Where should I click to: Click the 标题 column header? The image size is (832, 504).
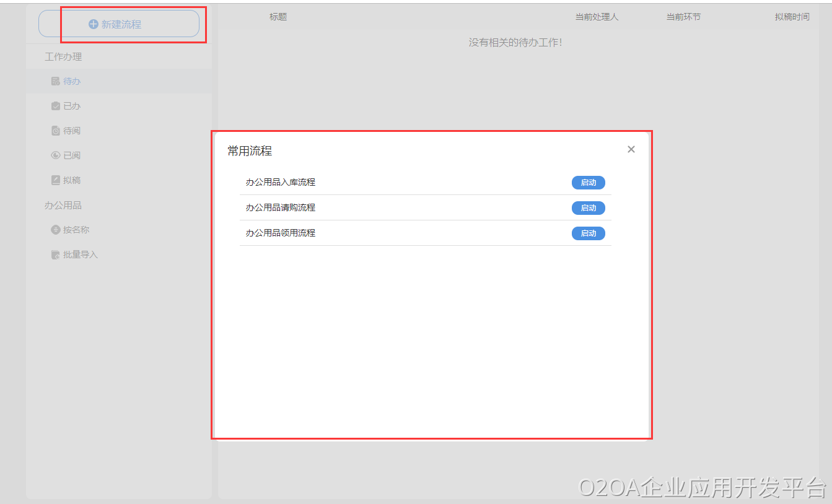tap(278, 17)
